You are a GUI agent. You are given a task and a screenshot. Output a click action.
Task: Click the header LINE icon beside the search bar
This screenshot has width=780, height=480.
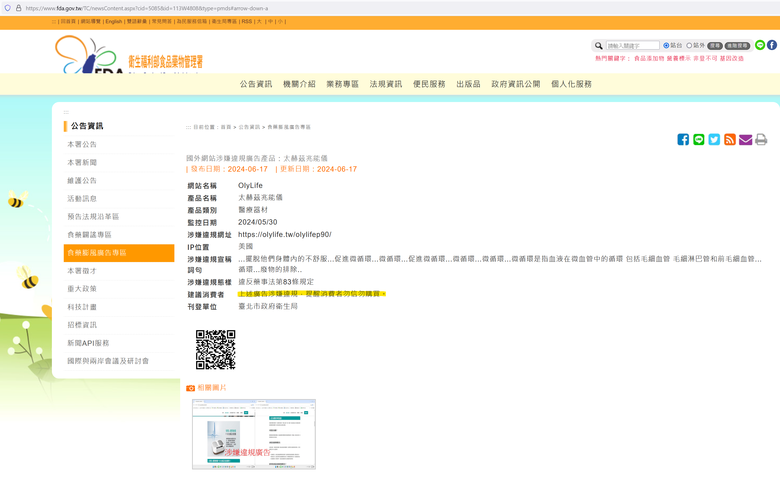760,45
